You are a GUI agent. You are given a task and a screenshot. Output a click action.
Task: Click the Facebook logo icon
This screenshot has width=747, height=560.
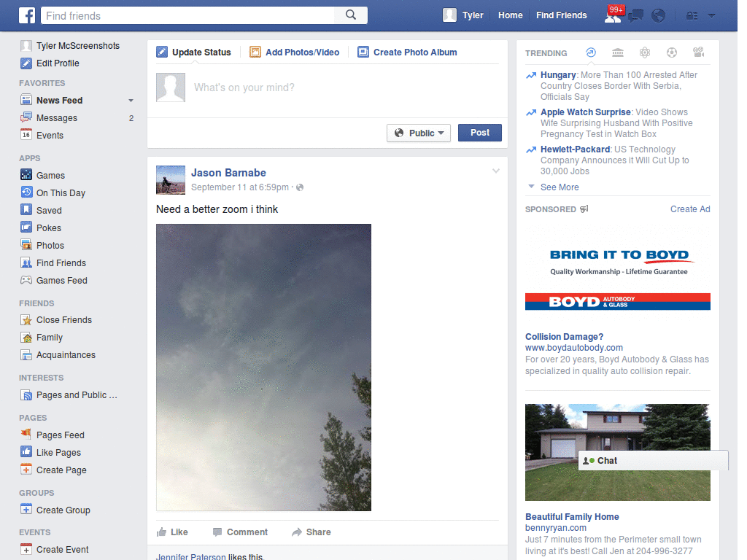(27, 15)
